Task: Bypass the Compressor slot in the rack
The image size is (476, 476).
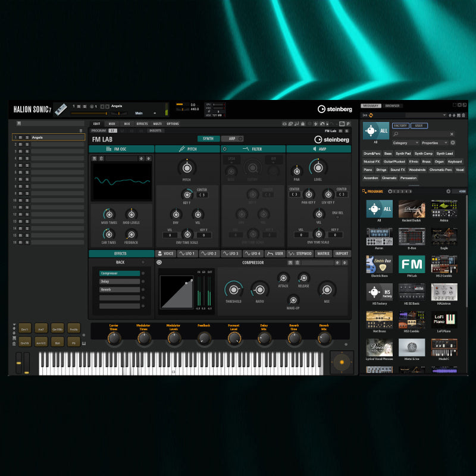Action: (x=143, y=273)
